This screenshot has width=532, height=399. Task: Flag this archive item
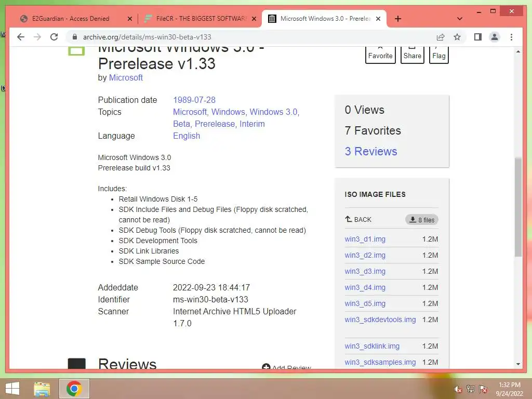click(438, 54)
